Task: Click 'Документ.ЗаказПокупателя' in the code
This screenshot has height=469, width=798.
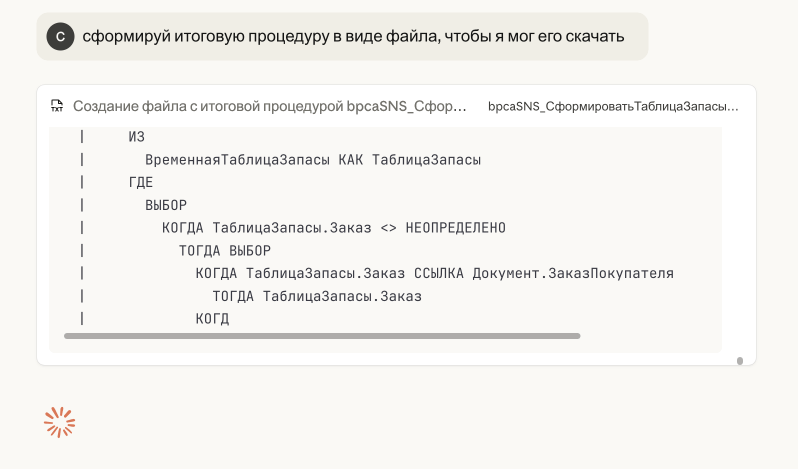Action: pyautogui.click(x=573, y=273)
